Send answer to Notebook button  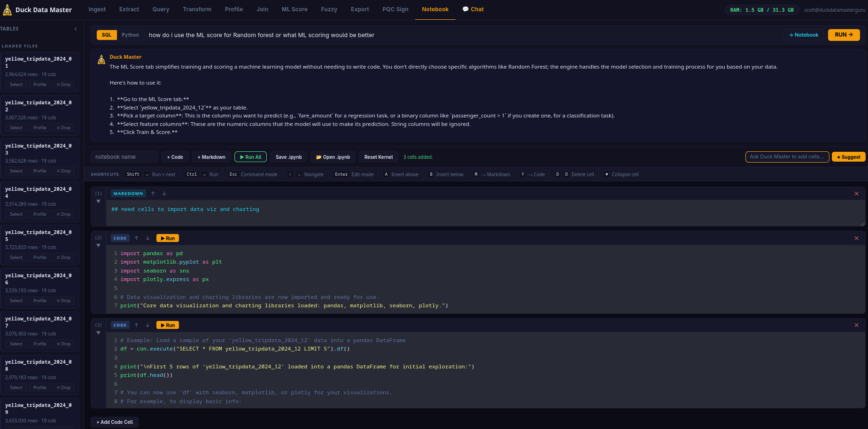click(803, 35)
